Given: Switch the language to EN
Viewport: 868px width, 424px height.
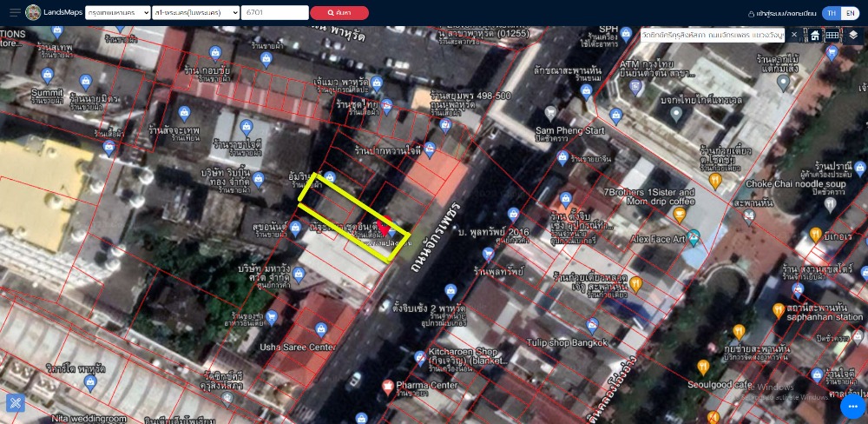Looking at the screenshot, I should click(851, 13).
